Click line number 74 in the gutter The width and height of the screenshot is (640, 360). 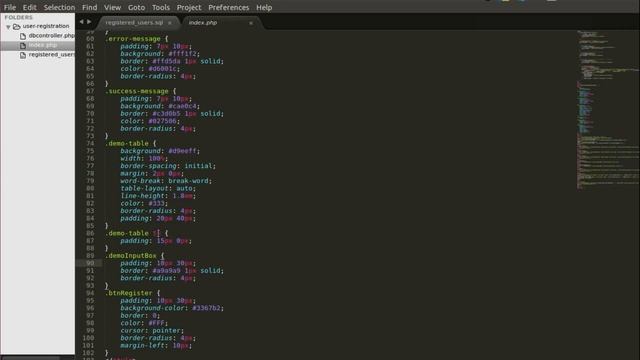tap(90, 144)
